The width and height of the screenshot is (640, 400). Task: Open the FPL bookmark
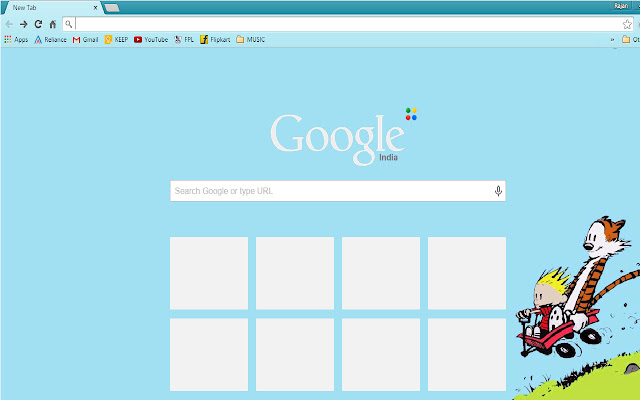(184, 40)
